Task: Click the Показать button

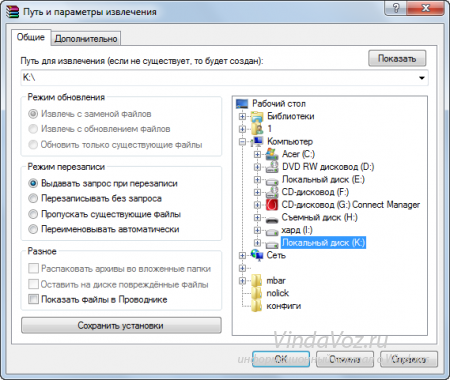Action: pos(397,59)
